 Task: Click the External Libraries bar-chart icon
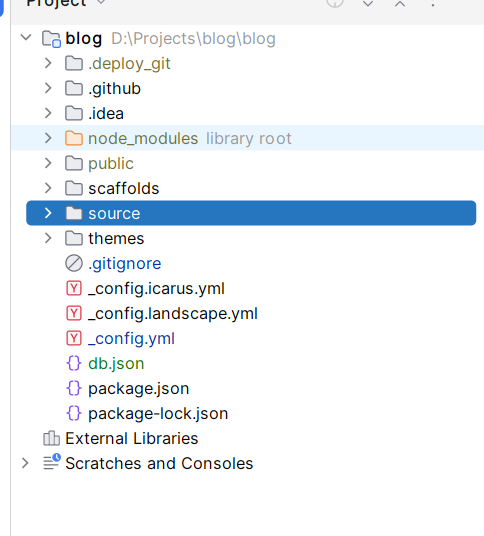click(x=51, y=438)
